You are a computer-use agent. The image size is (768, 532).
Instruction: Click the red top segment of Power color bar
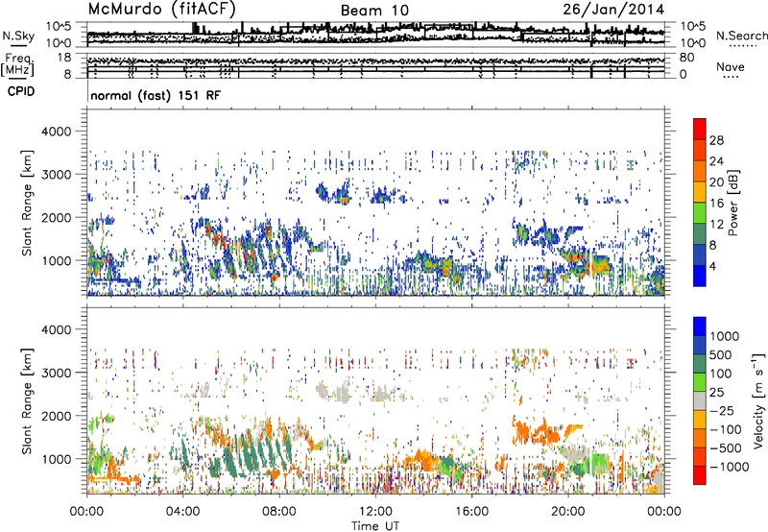coord(700,129)
